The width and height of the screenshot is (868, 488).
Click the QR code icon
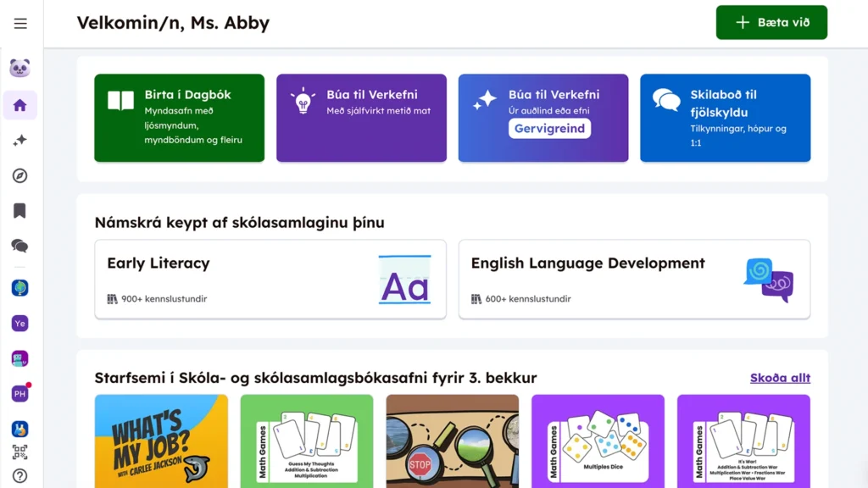pos(20,452)
